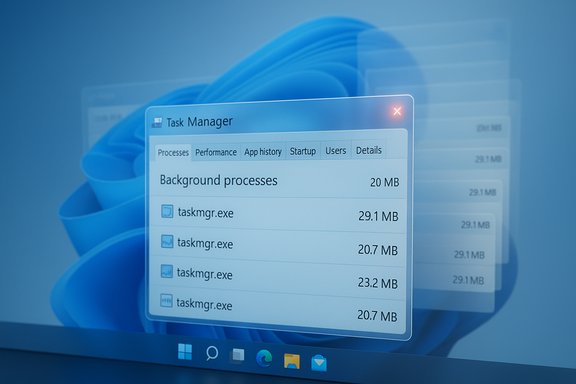The width and height of the screenshot is (576, 384).
Task: Open the Details tab
Action: (x=369, y=150)
